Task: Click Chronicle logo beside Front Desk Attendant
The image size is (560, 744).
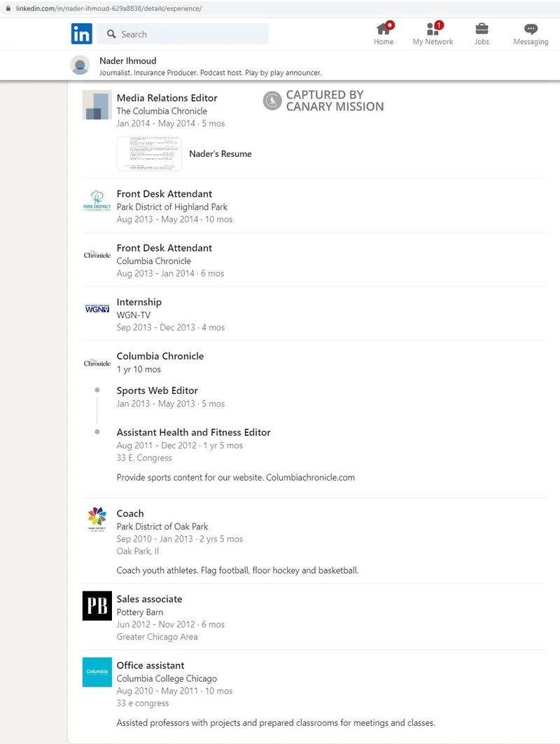Action: (97, 255)
